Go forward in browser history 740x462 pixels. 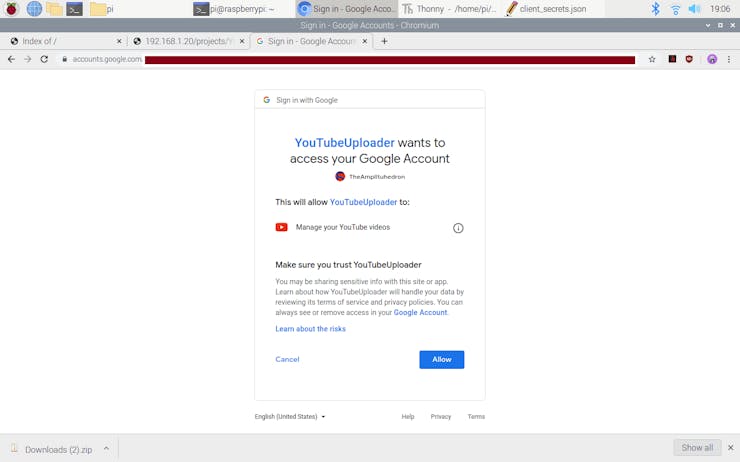28,59
